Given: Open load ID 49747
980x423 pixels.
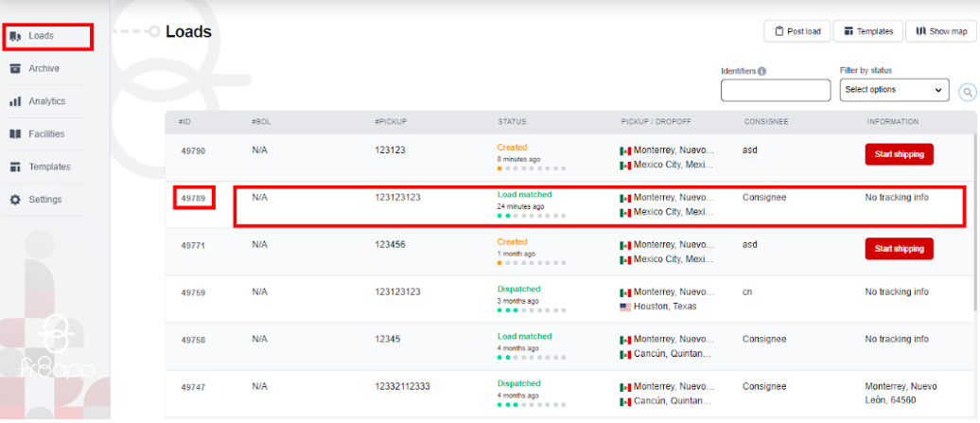Looking at the screenshot, I should click(193, 387).
